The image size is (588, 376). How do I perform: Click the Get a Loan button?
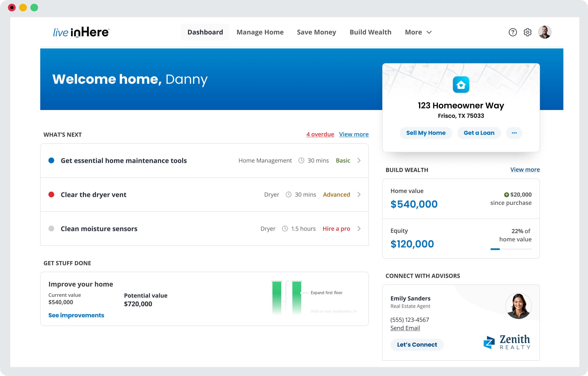pos(479,133)
